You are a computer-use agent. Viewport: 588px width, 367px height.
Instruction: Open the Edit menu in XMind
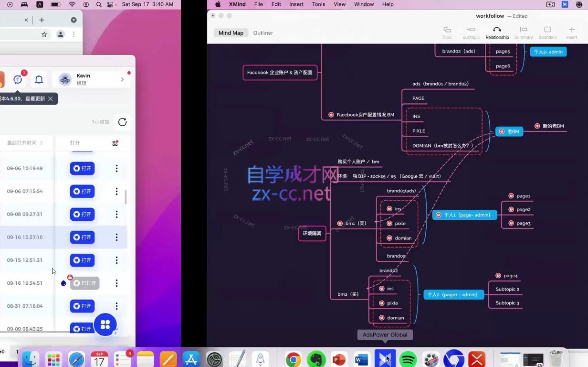[x=276, y=4]
